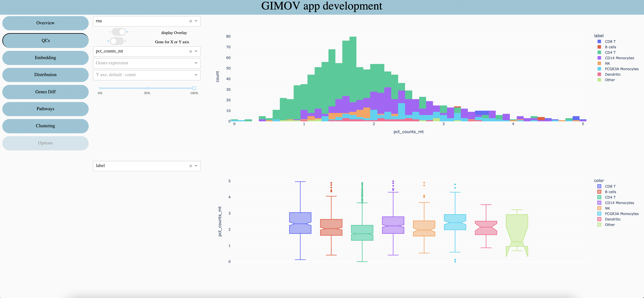The image size is (644, 298).
Task: Click the orange NK box plot
Action: click(424, 228)
